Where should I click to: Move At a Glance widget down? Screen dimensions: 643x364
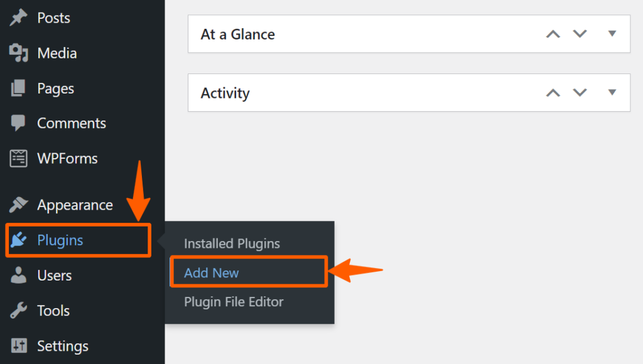point(580,34)
